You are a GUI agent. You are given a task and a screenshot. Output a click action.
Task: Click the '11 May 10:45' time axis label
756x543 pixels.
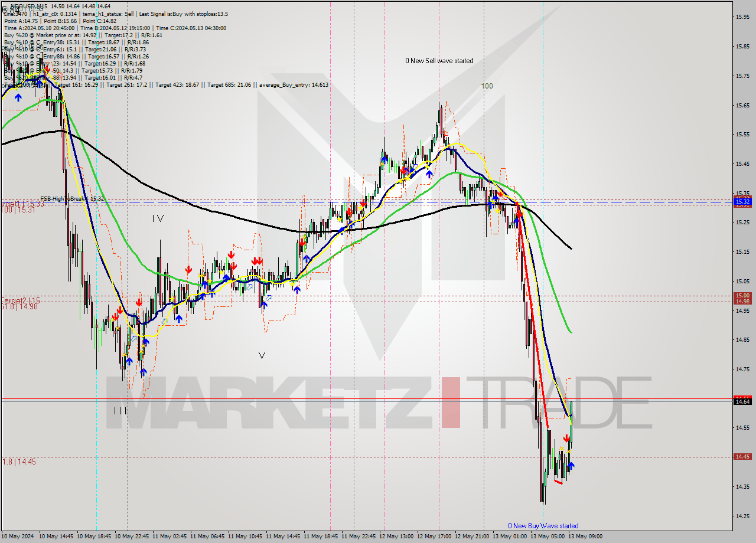click(x=245, y=537)
